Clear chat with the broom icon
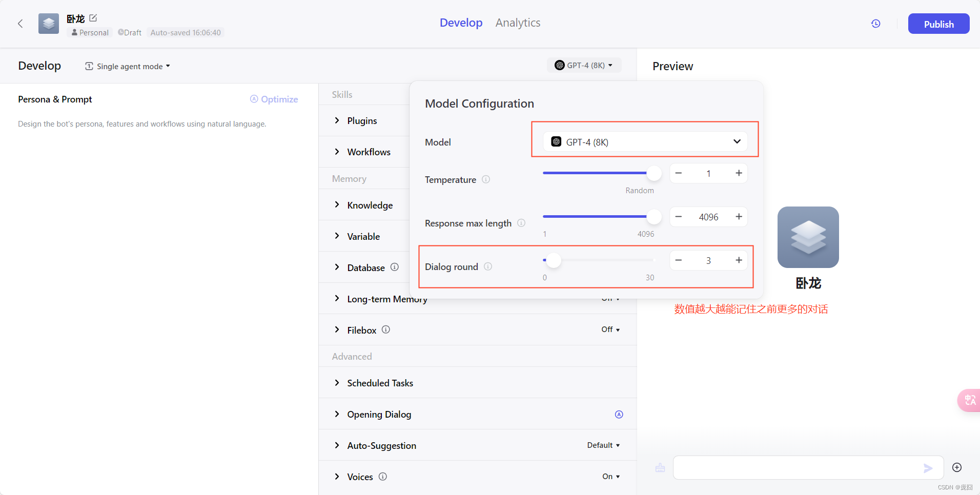This screenshot has height=495, width=980. coord(660,467)
